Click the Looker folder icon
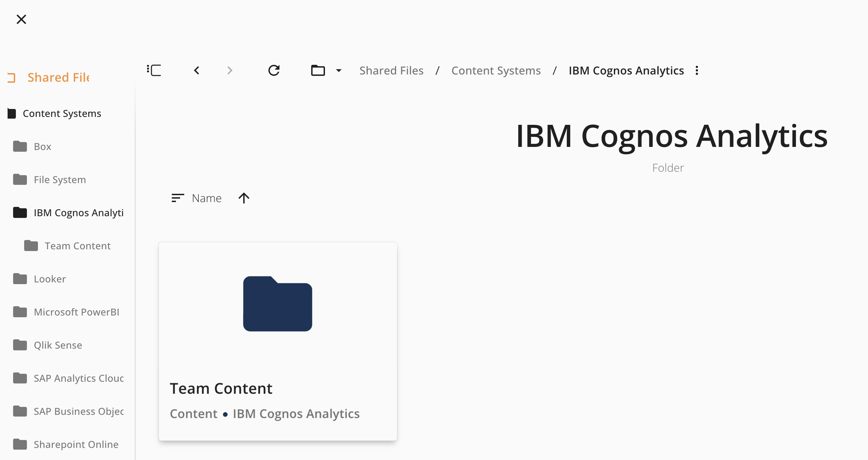 point(20,279)
